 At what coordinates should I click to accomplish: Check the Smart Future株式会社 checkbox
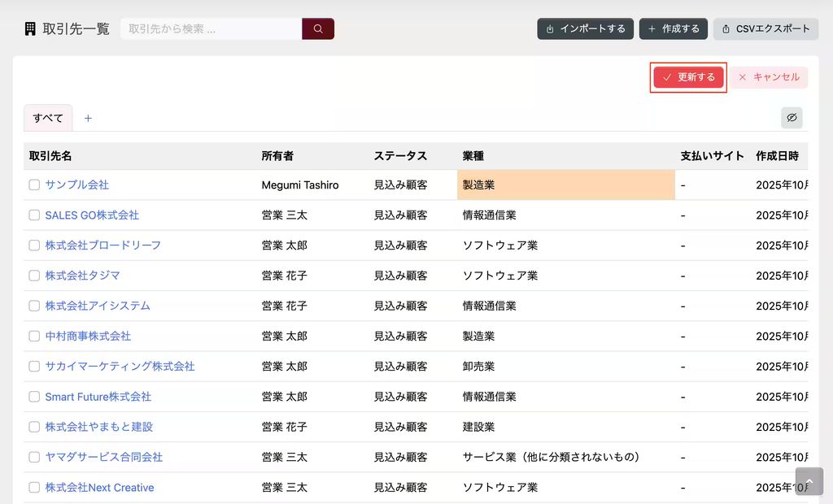34,397
